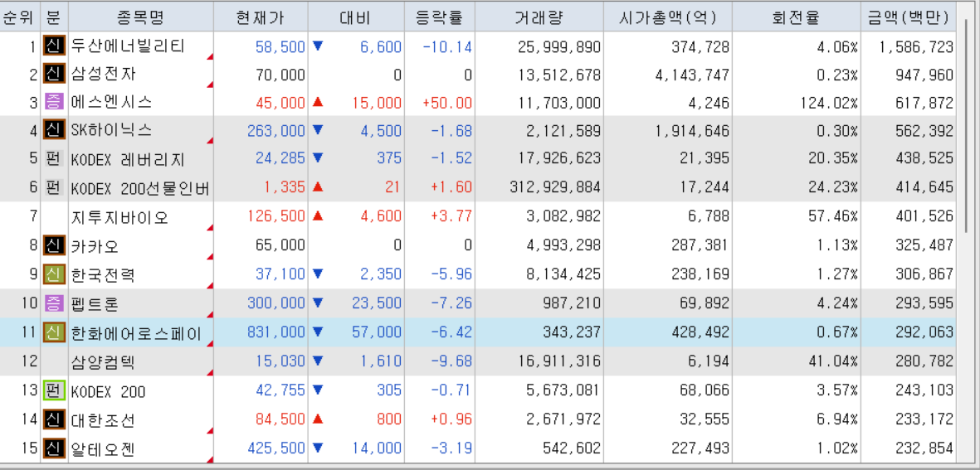Screen dimensions: 980x470
Task: Sort by the 등락률 column header
Action: tap(439, 18)
